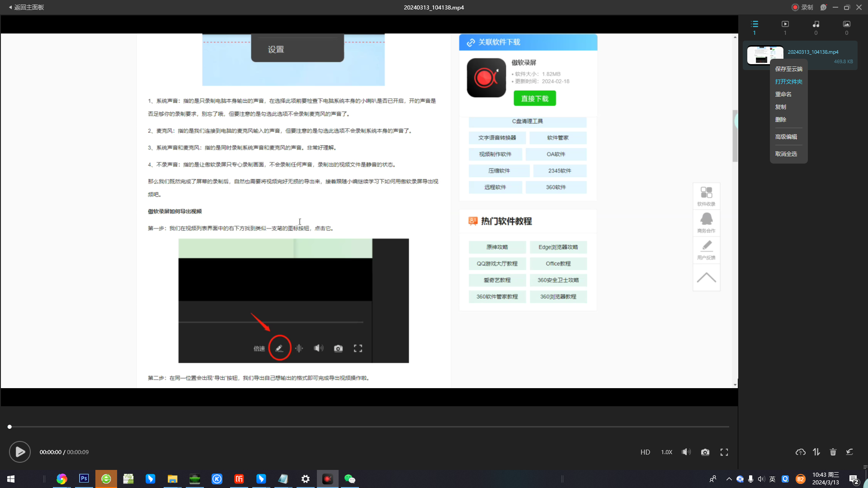Image resolution: width=868 pixels, height=488 pixels.
Task: Open the 1.0X playback speed menu
Action: pyautogui.click(x=666, y=452)
